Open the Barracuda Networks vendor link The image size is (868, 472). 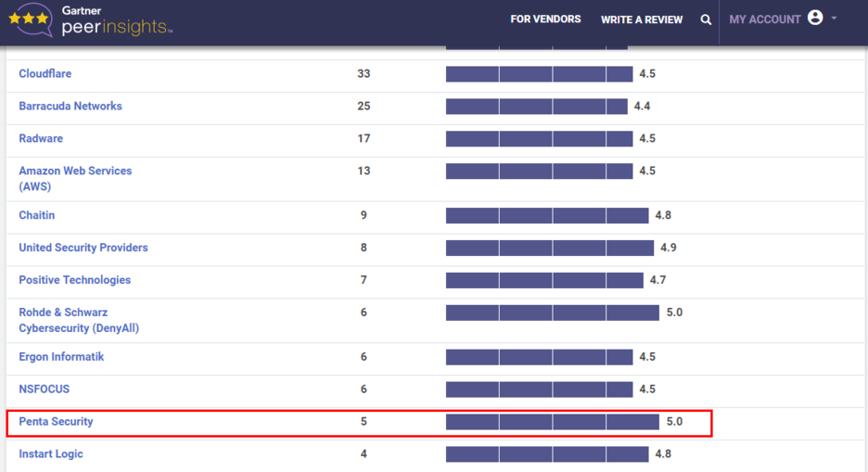point(70,107)
